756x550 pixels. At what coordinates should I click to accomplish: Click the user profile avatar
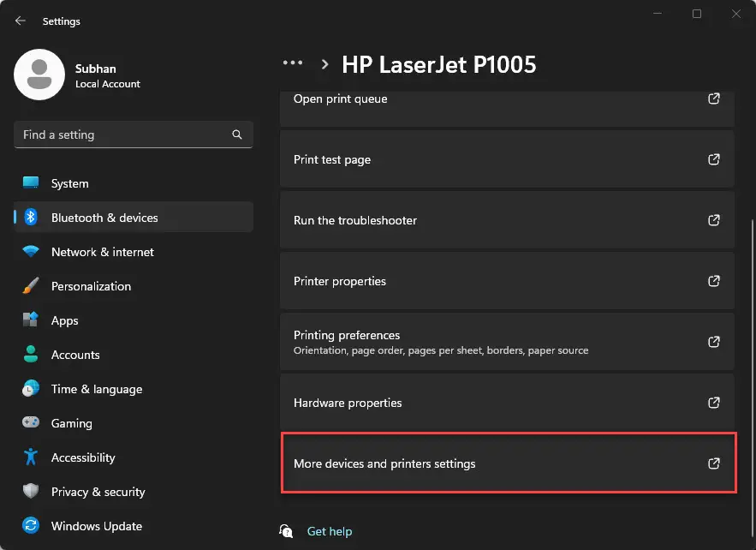pyautogui.click(x=39, y=75)
